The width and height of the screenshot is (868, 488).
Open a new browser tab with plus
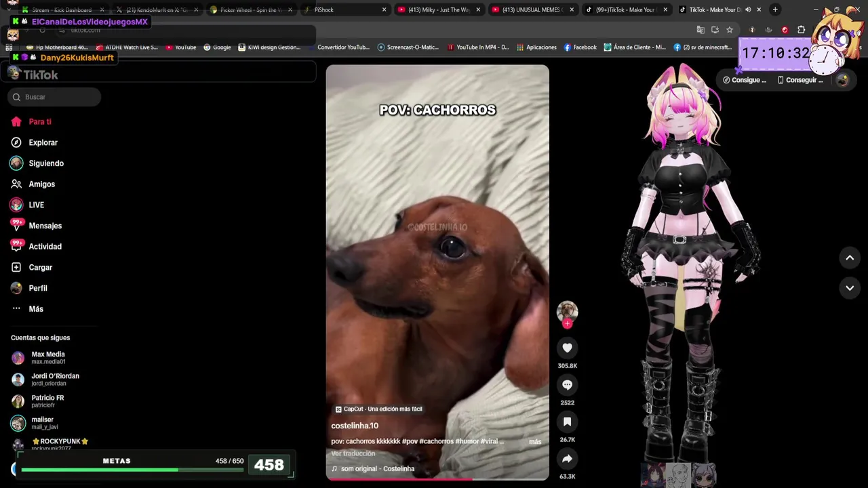click(x=775, y=9)
